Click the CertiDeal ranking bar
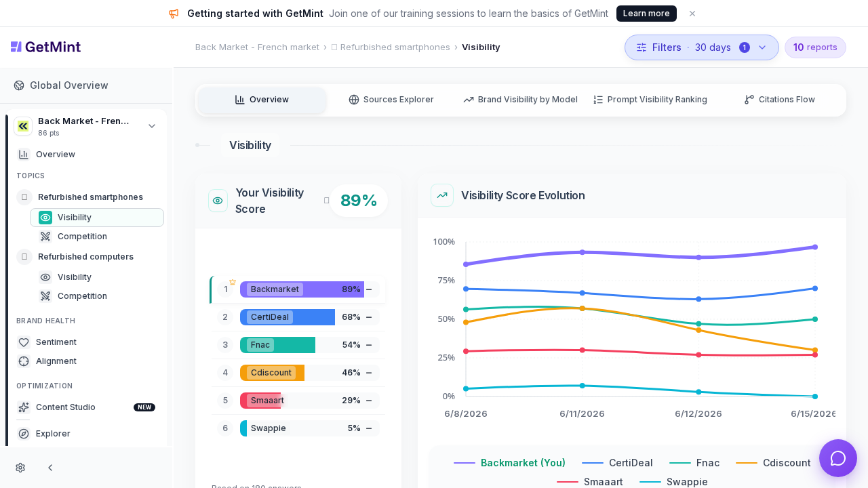Screen dimensions: 868x488 click(x=310, y=317)
